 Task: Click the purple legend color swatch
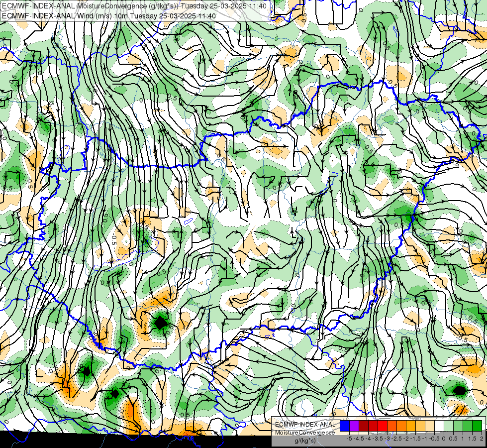(354, 426)
